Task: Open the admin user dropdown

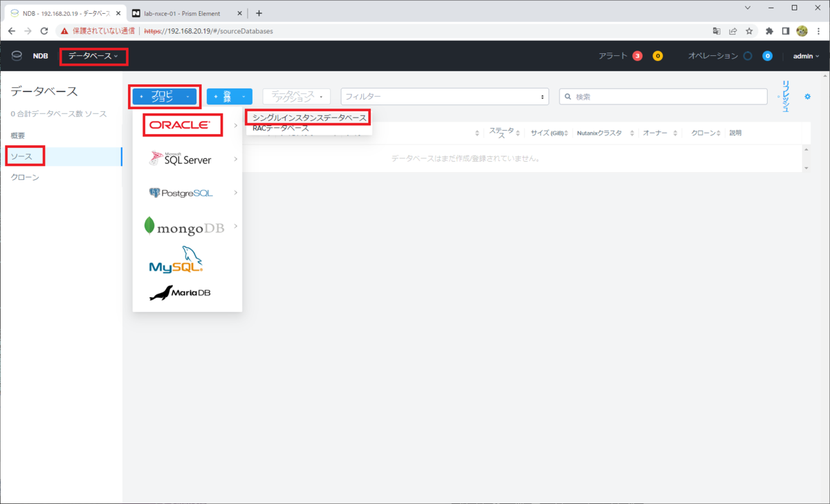Action: coord(806,56)
